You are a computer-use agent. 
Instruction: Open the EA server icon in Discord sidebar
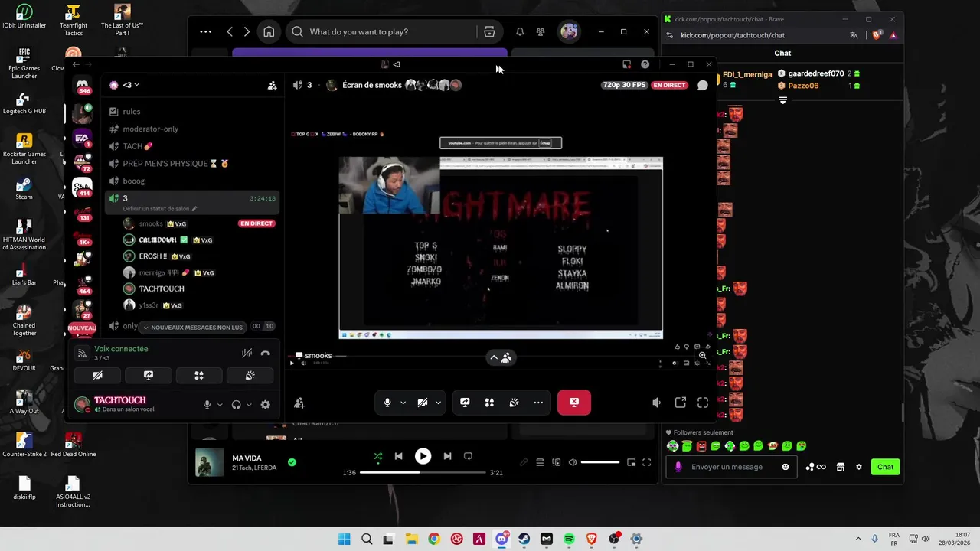[82, 138]
